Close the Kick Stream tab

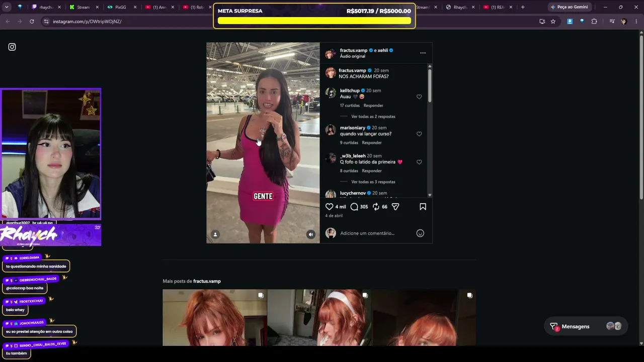(97, 7)
